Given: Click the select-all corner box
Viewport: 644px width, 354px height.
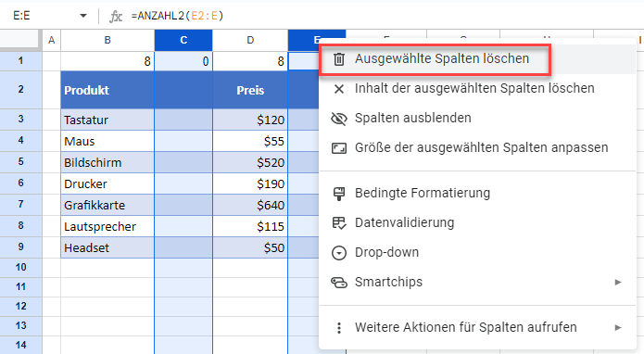Looking at the screenshot, I should [21, 40].
